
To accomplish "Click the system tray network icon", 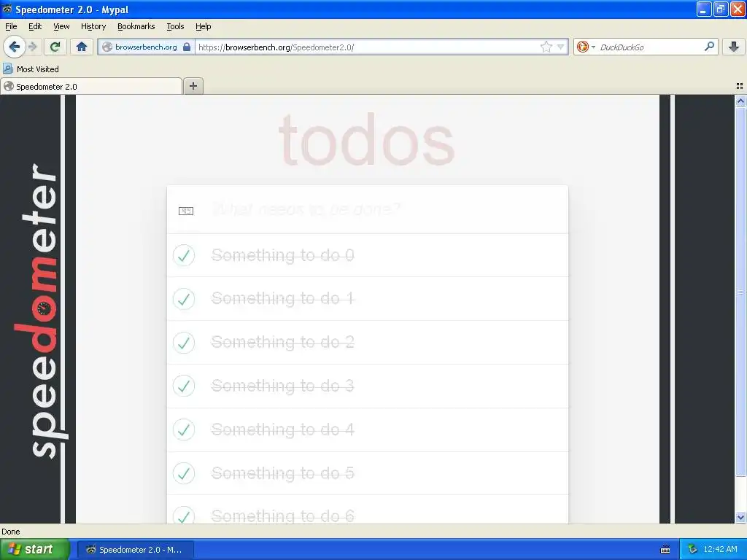I will pyautogui.click(x=693, y=550).
